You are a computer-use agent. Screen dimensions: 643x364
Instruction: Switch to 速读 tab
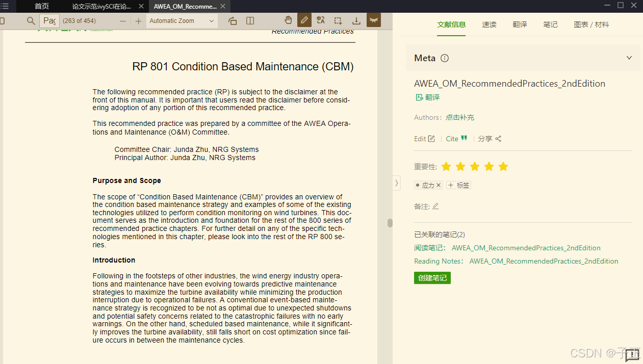(489, 24)
